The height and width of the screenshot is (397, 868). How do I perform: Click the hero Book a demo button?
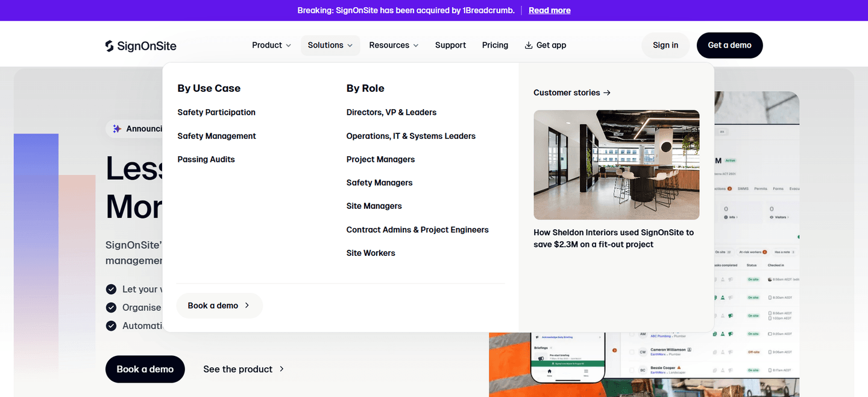[145, 369]
